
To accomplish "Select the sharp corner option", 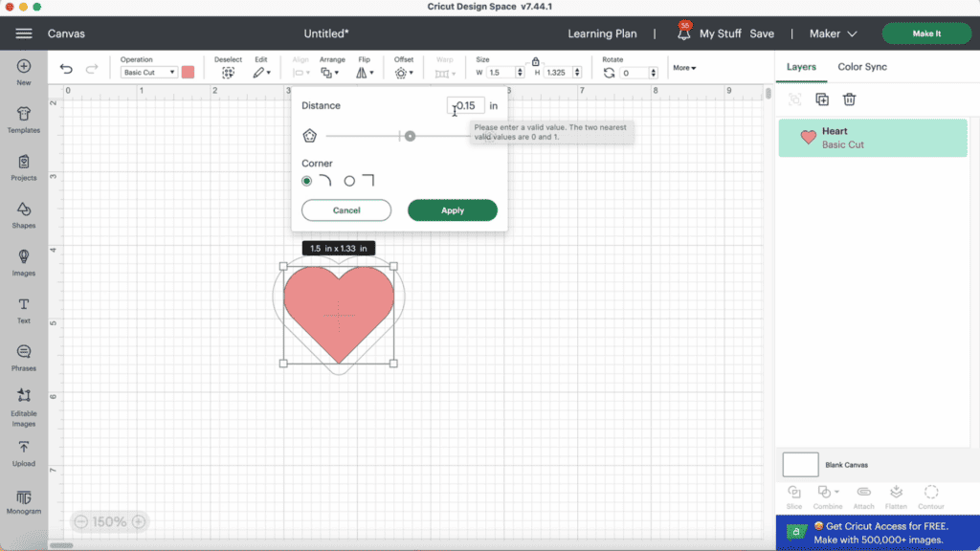I will click(349, 181).
